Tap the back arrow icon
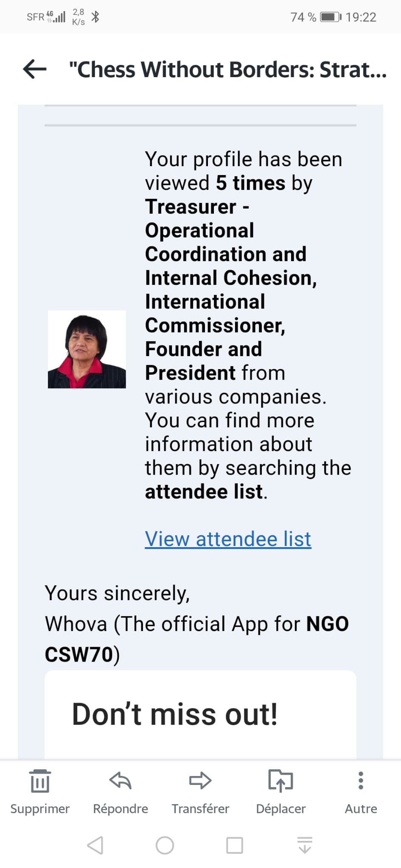The width and height of the screenshot is (401, 868). click(x=35, y=69)
